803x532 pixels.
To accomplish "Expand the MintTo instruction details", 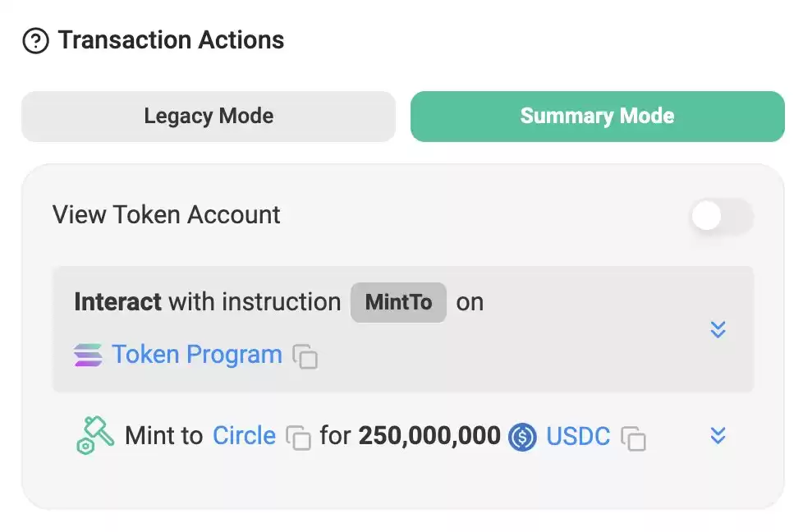I will click(718, 329).
